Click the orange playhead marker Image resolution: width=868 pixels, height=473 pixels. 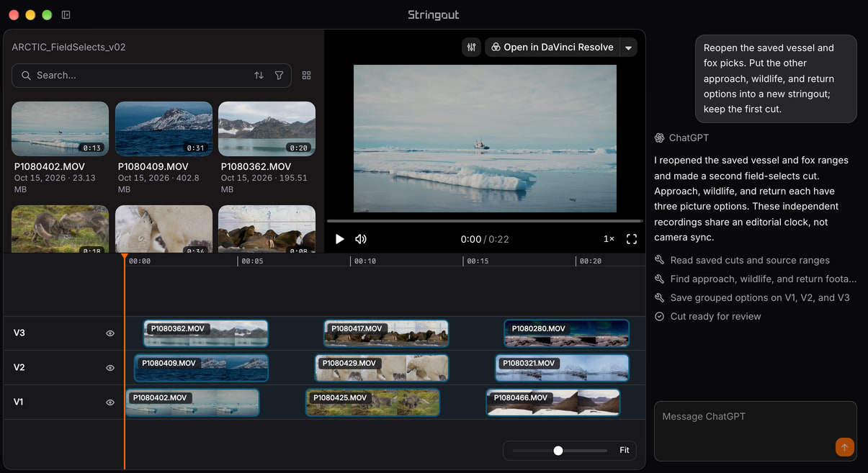tap(125, 257)
